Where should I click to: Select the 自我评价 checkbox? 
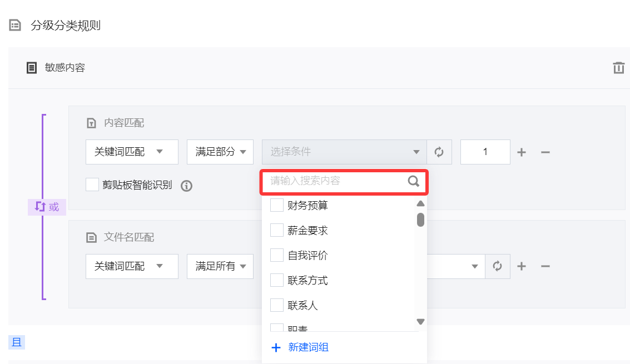pyautogui.click(x=277, y=255)
